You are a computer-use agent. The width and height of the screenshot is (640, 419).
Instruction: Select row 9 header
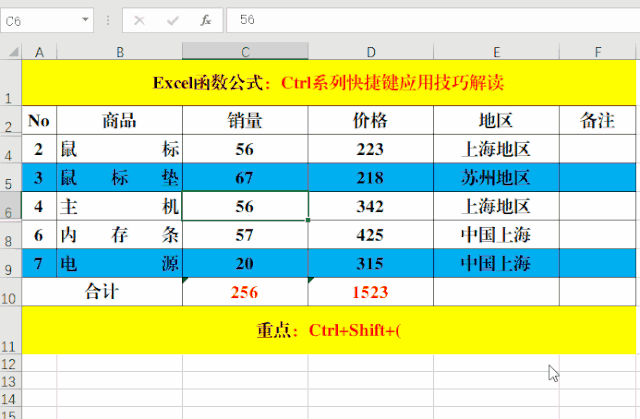click(x=11, y=263)
